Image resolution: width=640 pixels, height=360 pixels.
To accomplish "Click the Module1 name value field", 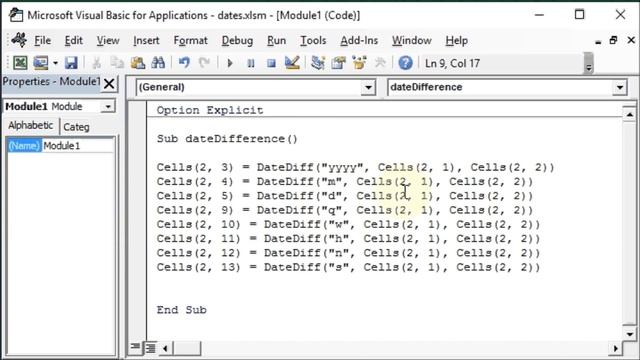I will (x=78, y=146).
